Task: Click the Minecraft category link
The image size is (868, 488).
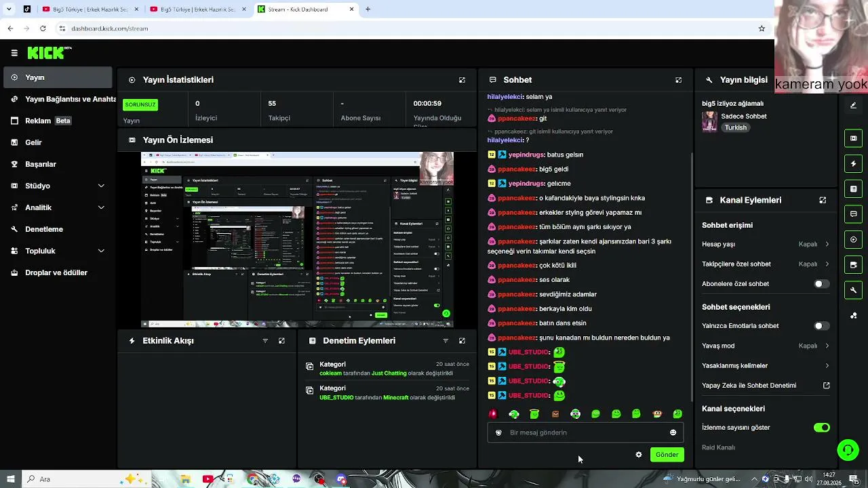Action: tap(396, 398)
